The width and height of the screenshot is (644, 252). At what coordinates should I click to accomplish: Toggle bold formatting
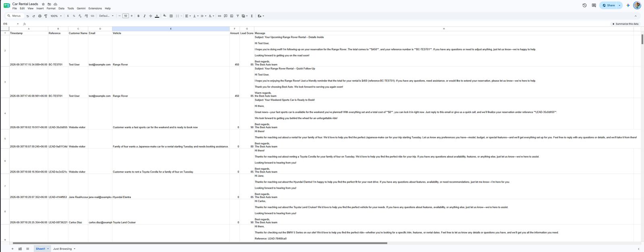(x=138, y=16)
